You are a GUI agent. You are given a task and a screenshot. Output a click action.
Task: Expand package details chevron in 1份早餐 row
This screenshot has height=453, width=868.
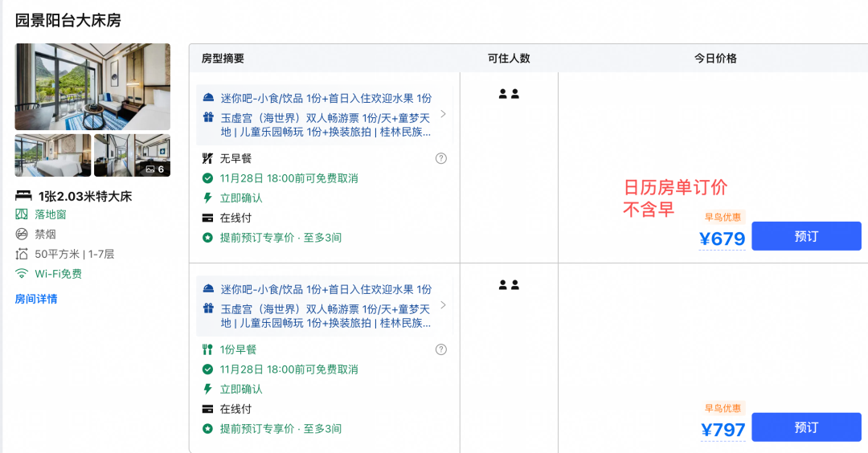tap(443, 304)
